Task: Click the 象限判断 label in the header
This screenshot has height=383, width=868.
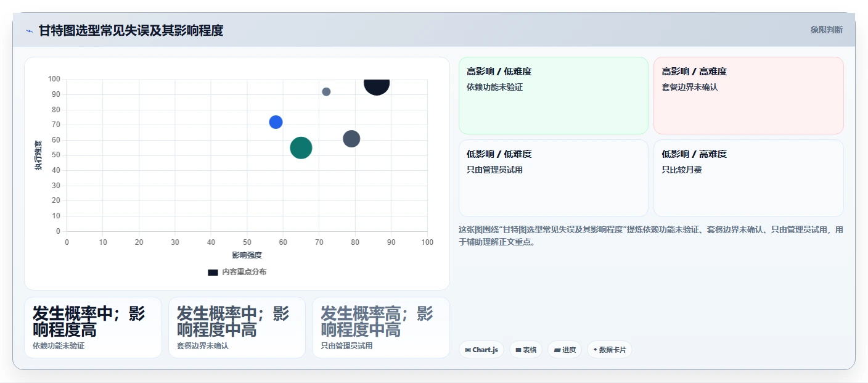Action: [827, 30]
